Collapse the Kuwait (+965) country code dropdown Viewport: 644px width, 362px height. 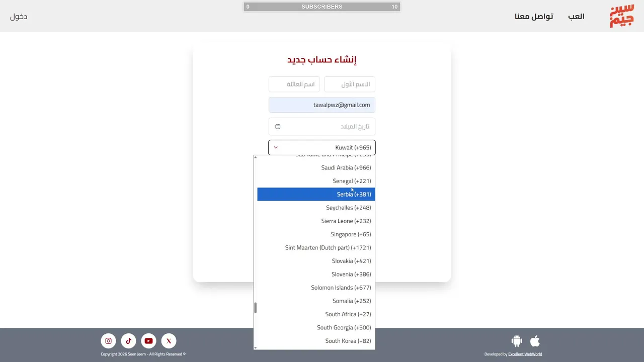322,147
